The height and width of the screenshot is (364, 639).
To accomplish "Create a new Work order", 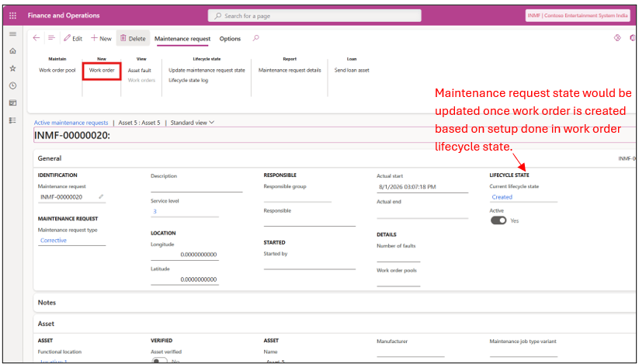I will (x=102, y=71).
